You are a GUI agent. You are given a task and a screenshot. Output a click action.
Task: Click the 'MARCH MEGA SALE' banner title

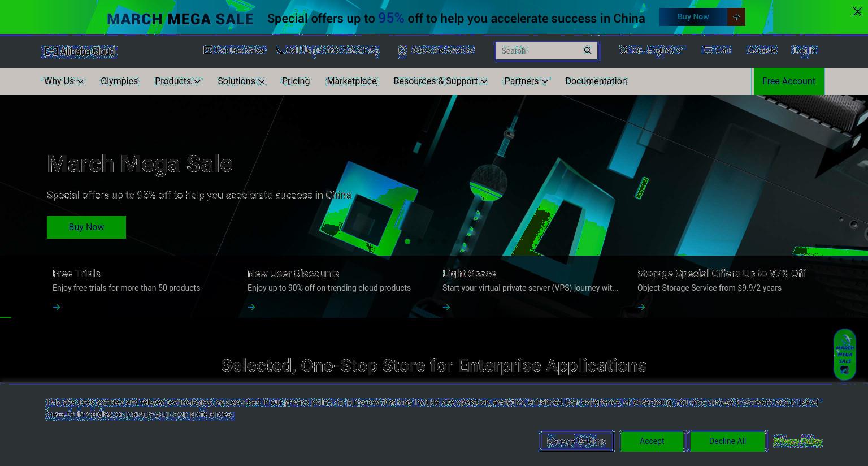[180, 19]
